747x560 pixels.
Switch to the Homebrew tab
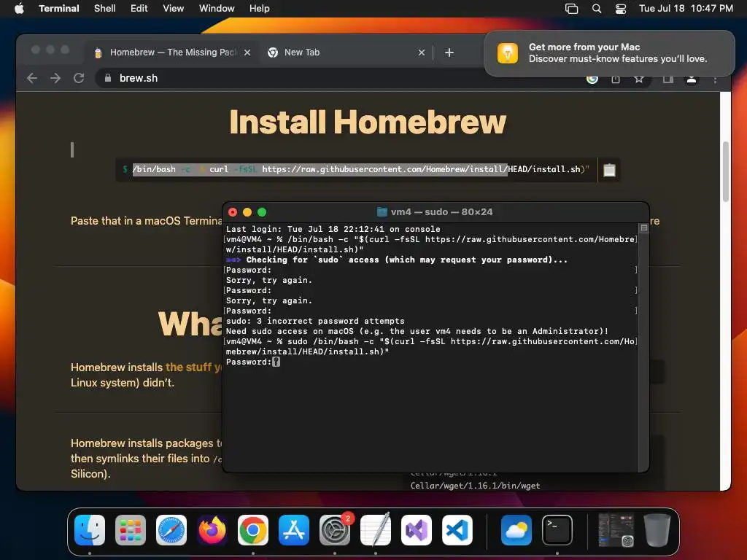(172, 52)
